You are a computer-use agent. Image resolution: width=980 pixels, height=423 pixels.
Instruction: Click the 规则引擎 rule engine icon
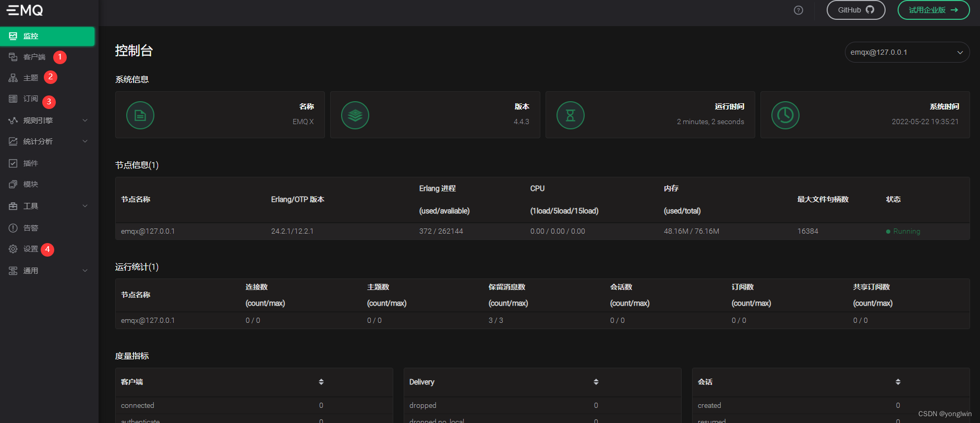[x=13, y=120]
